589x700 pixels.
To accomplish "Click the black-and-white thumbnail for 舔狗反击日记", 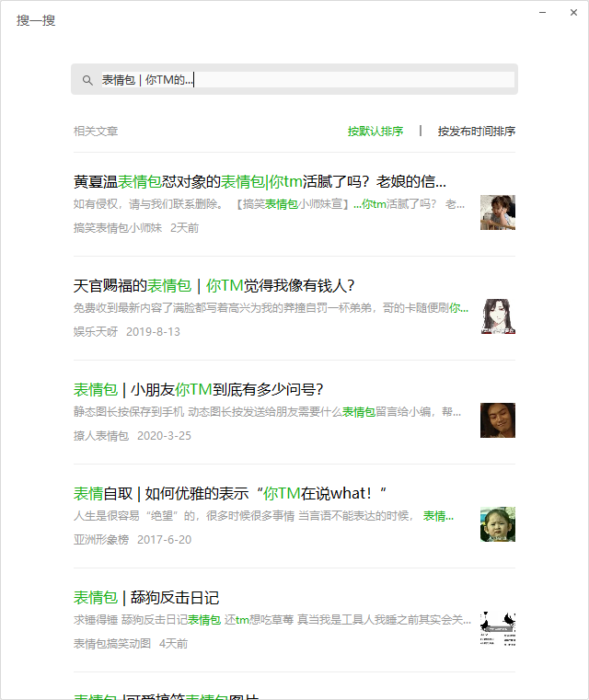I will pyautogui.click(x=498, y=628).
